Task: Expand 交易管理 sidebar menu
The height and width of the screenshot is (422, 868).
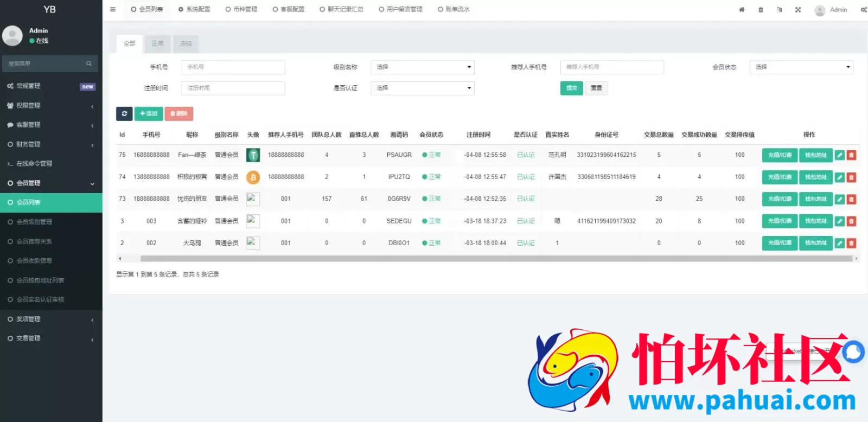Action: point(51,338)
